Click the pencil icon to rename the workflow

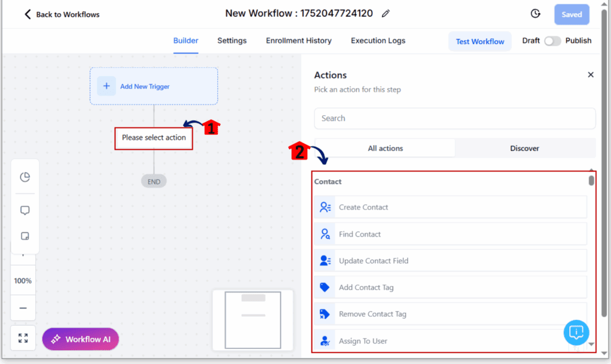pos(385,14)
